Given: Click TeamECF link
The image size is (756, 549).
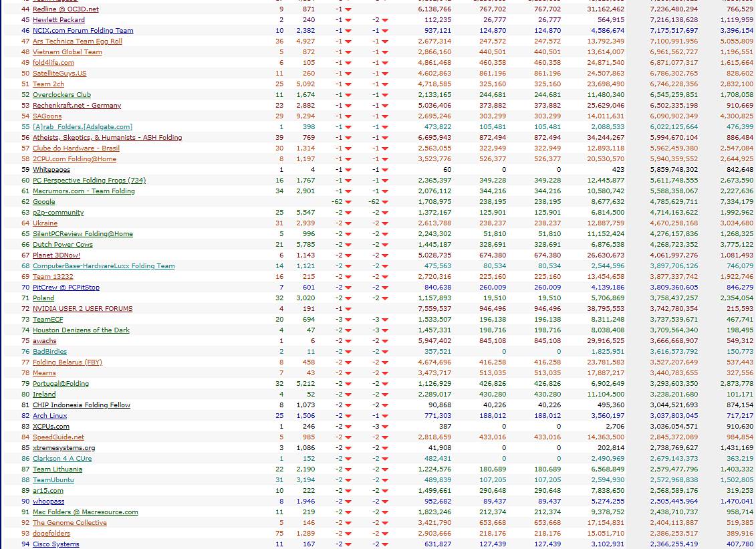Looking at the screenshot, I should pos(47,320).
